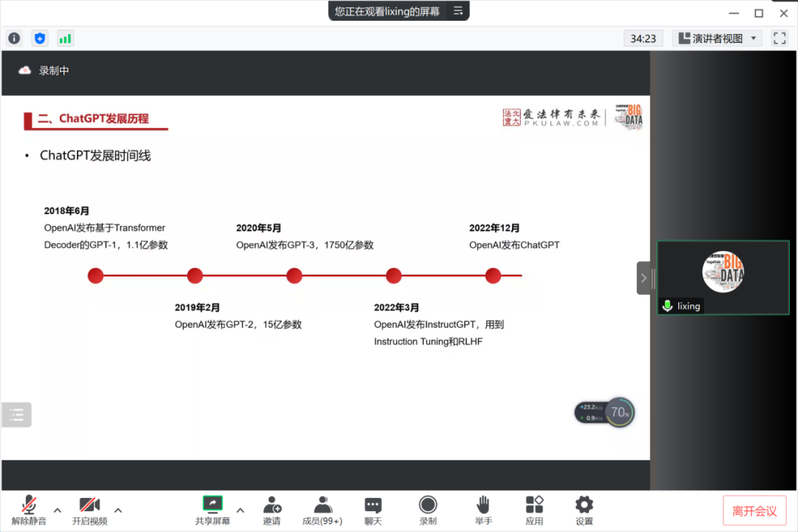
Task: Open the speaker view dropdown (演讲者视图)
Action: coord(717,38)
